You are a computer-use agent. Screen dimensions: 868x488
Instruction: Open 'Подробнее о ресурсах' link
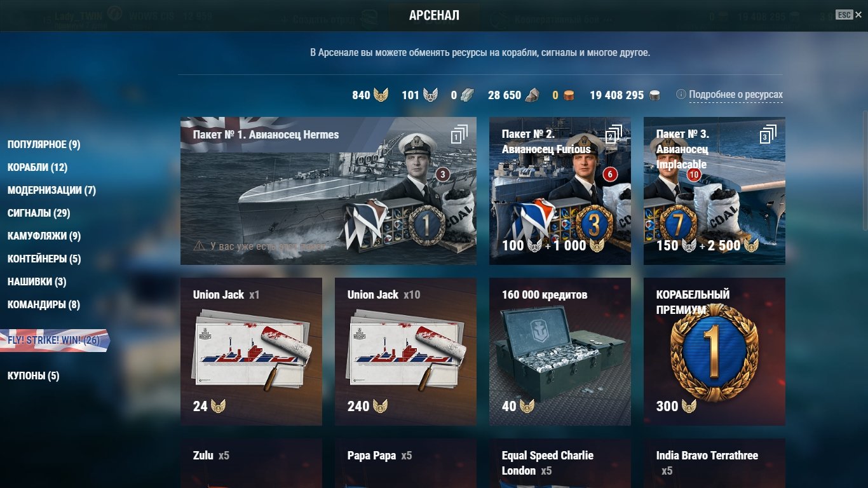[736, 95]
